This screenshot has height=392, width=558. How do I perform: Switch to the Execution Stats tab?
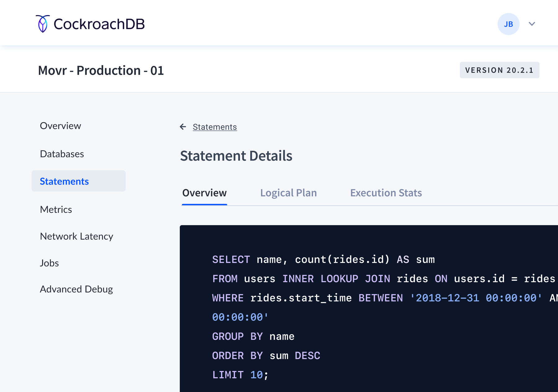pyautogui.click(x=386, y=193)
